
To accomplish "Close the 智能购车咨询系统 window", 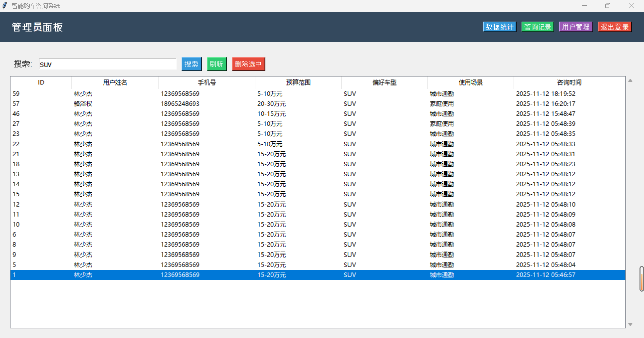I will (x=632, y=6).
